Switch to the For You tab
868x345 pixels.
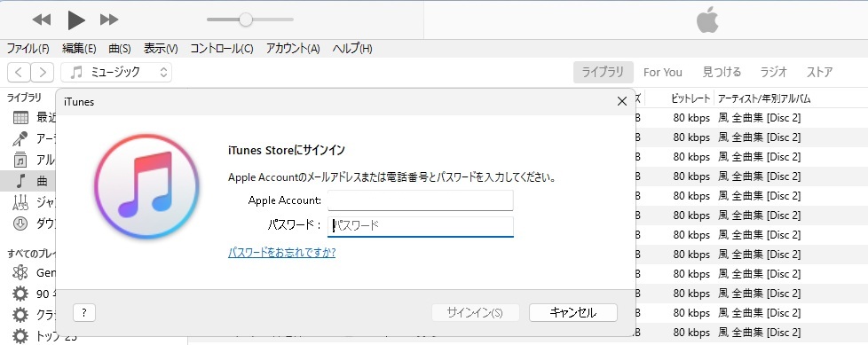663,72
